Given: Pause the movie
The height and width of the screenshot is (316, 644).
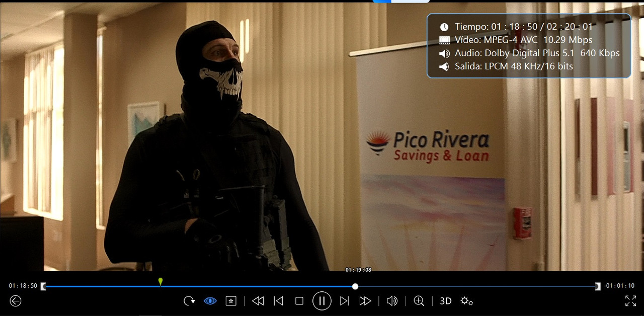Looking at the screenshot, I should pyautogui.click(x=322, y=301).
